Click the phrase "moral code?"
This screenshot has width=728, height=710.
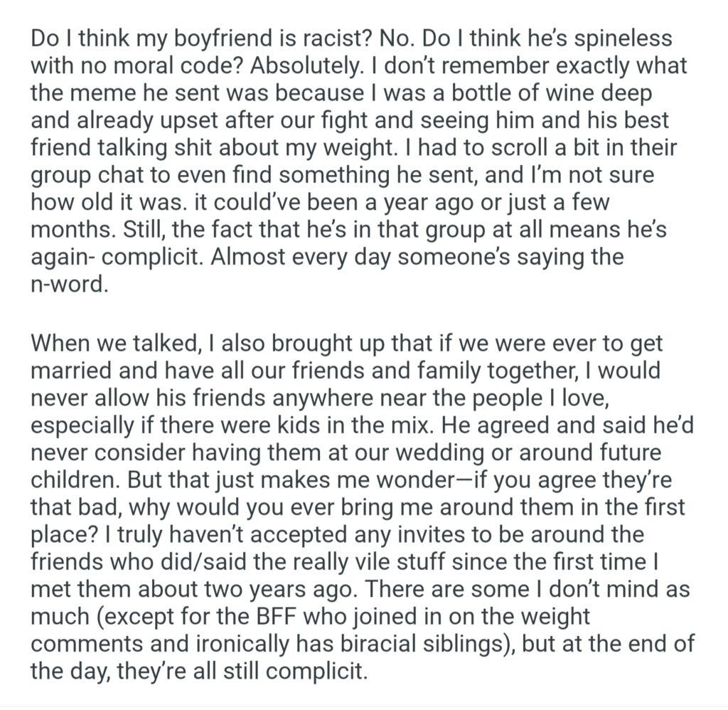164,67
